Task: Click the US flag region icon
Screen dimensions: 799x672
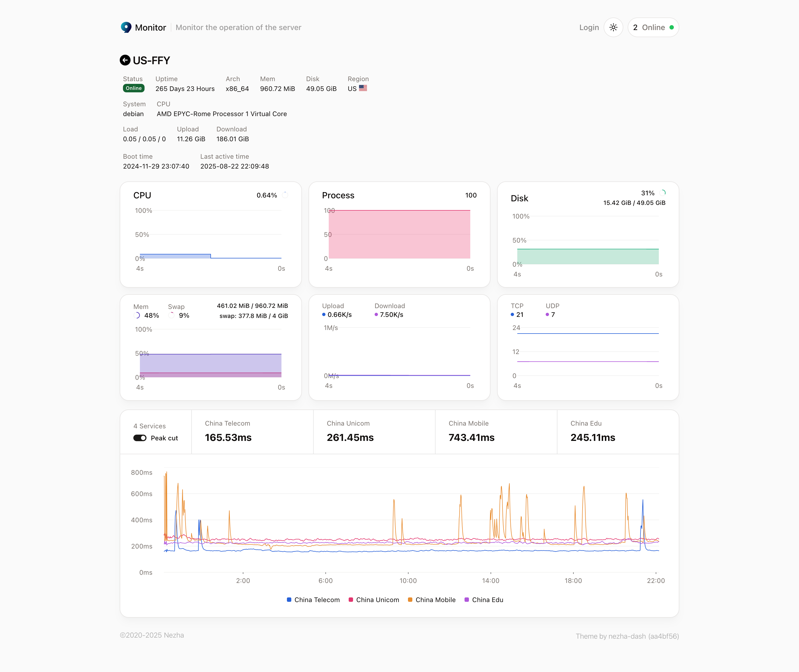Action: point(363,88)
